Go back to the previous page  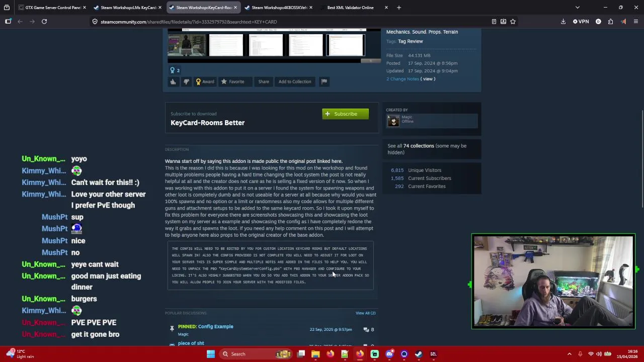coord(20,22)
